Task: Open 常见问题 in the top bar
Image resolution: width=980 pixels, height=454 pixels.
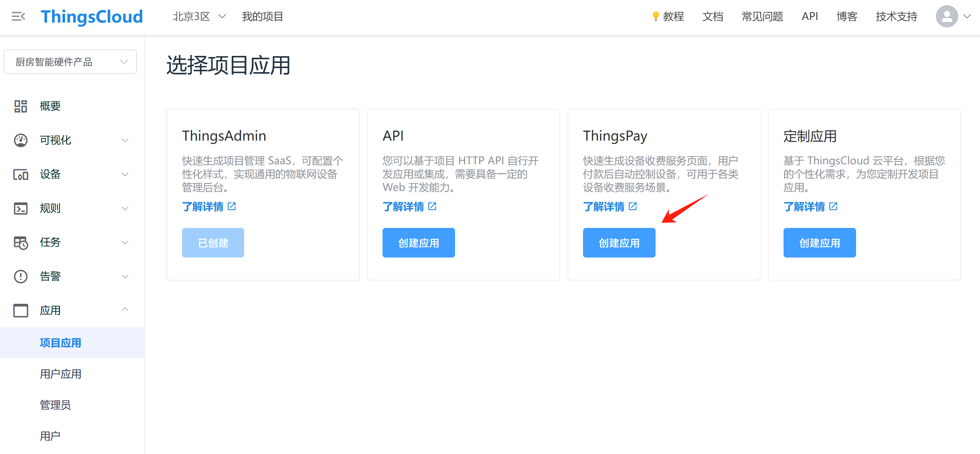Action: click(x=762, y=17)
